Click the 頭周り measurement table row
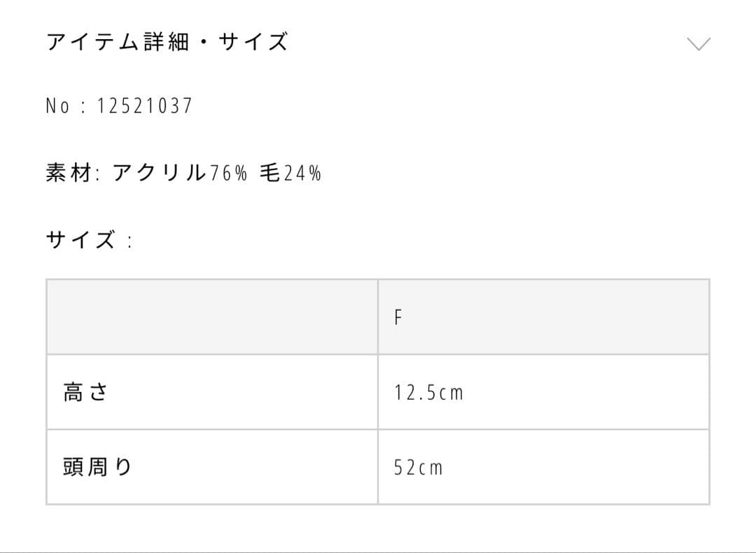This screenshot has height=553, width=756. [378, 467]
